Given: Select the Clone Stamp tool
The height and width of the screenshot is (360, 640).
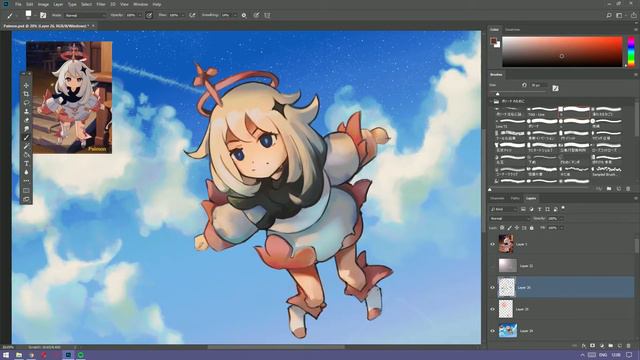Looking at the screenshot, I should tap(27, 111).
